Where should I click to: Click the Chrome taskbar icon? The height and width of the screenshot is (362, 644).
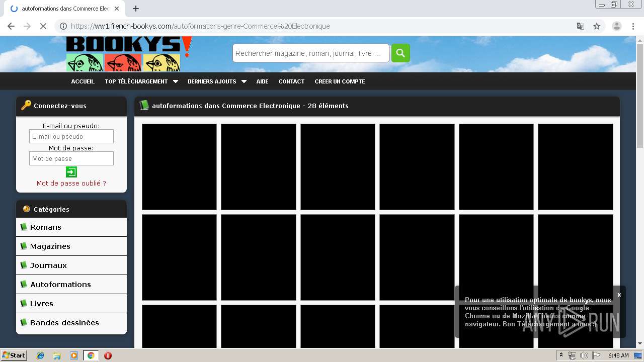click(91, 355)
